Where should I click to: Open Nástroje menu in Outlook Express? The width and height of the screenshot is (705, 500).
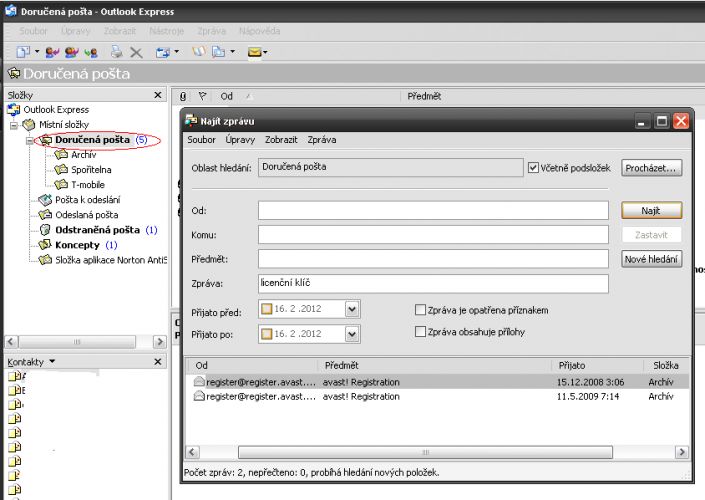pos(167,31)
